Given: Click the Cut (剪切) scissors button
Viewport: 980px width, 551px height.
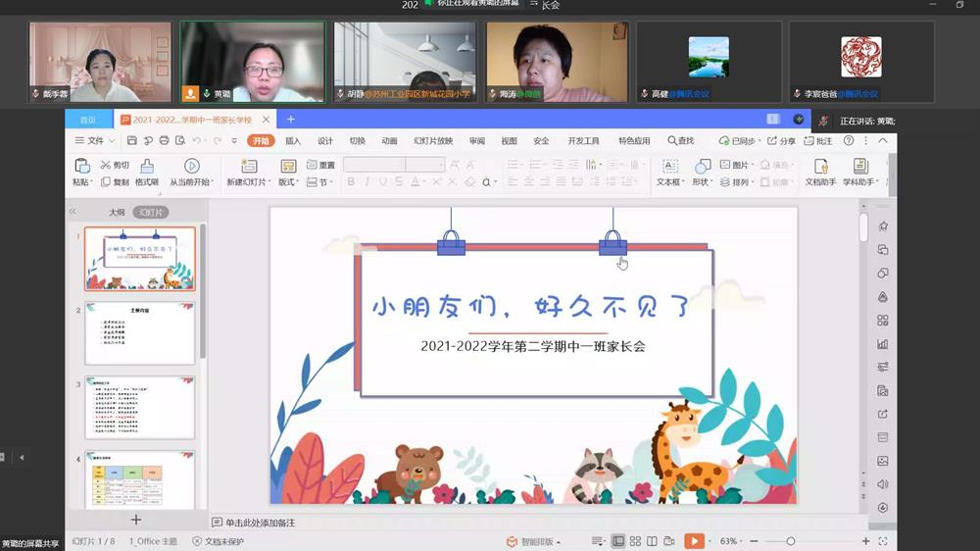Looking at the screenshot, I should 115,165.
